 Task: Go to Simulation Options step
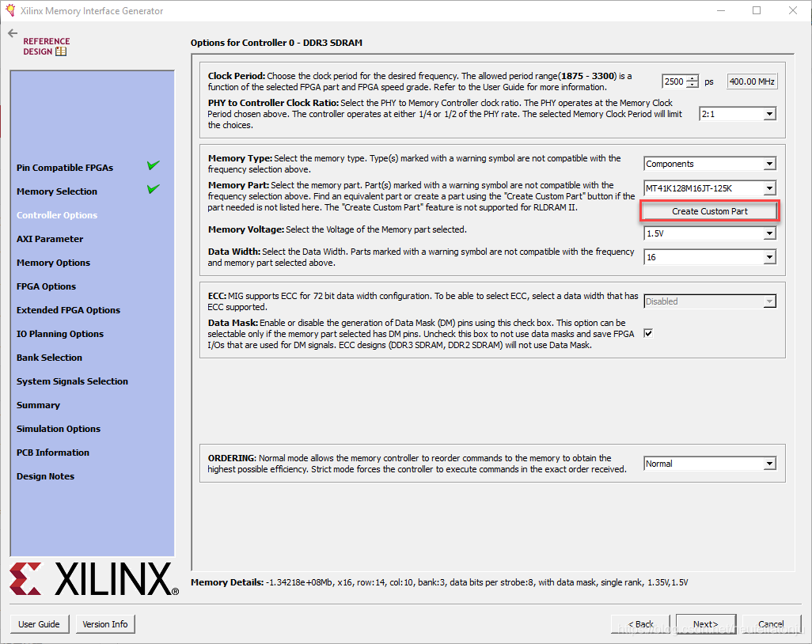(59, 429)
